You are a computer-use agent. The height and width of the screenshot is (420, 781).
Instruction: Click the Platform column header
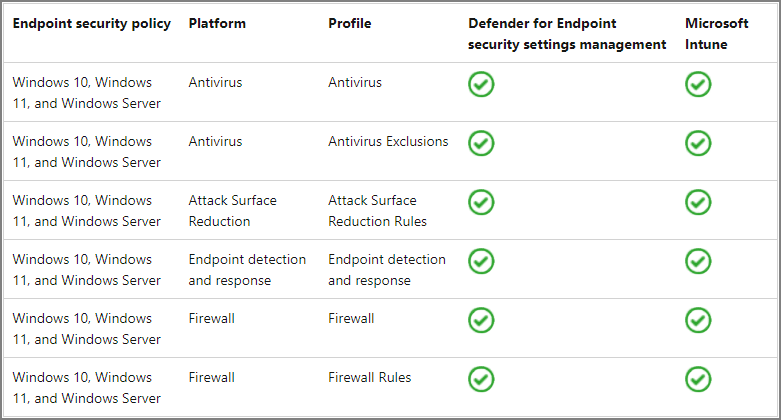pyautogui.click(x=217, y=23)
